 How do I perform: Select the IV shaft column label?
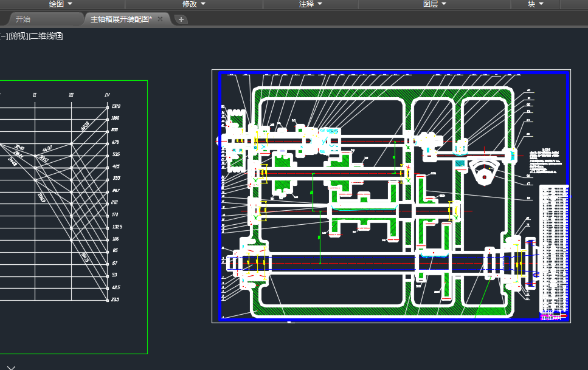(107, 95)
